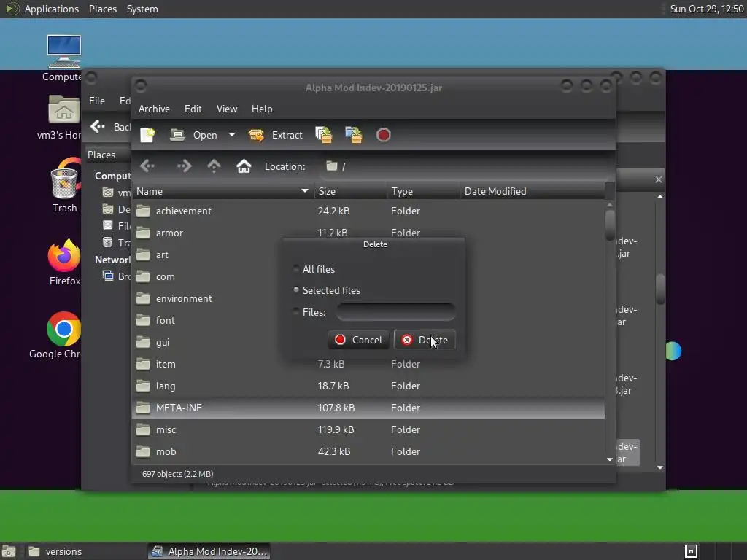Open the Edit menu
Viewport: 747px width, 560px height.
[x=193, y=109]
